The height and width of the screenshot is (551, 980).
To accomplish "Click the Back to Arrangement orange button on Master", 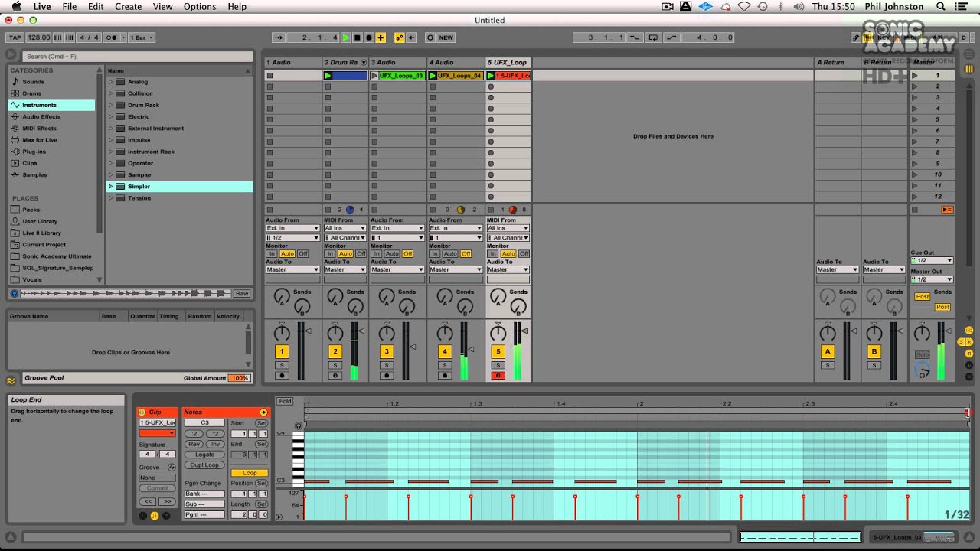I will [x=947, y=210].
